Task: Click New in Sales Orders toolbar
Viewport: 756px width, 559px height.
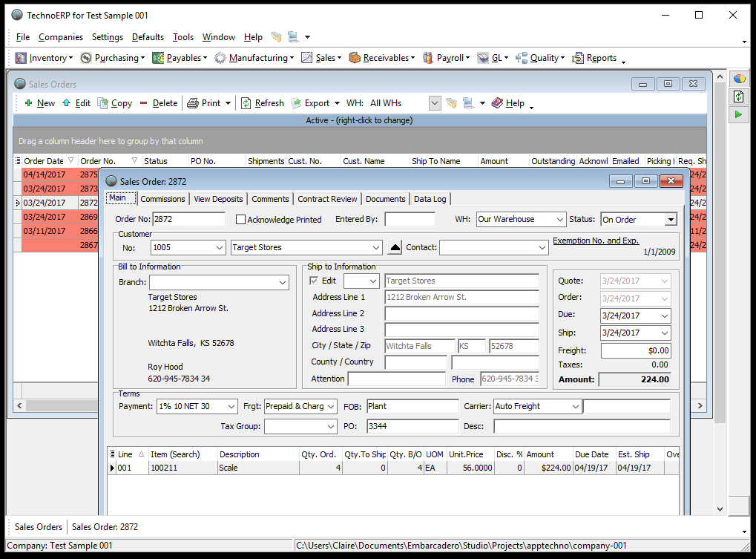Action: pos(39,103)
